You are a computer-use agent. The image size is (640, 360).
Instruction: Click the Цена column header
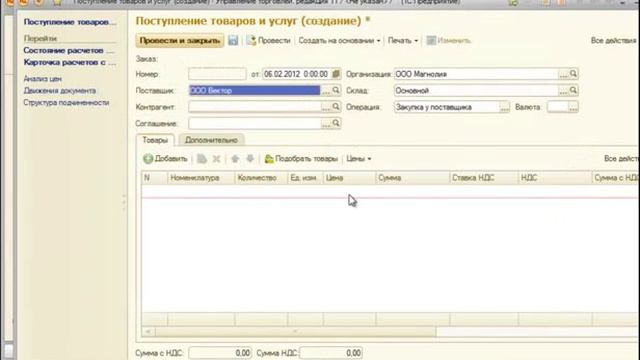tap(349, 178)
